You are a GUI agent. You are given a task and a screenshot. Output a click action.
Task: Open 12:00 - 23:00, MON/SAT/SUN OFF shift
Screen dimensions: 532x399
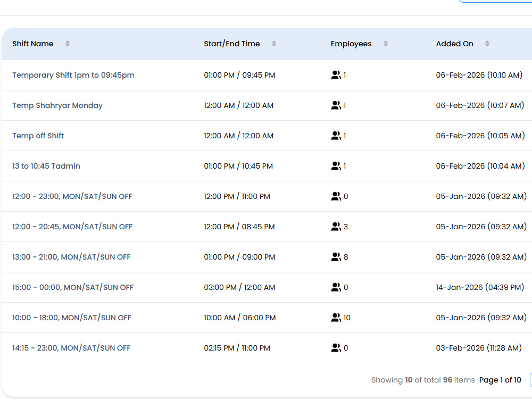(x=72, y=196)
